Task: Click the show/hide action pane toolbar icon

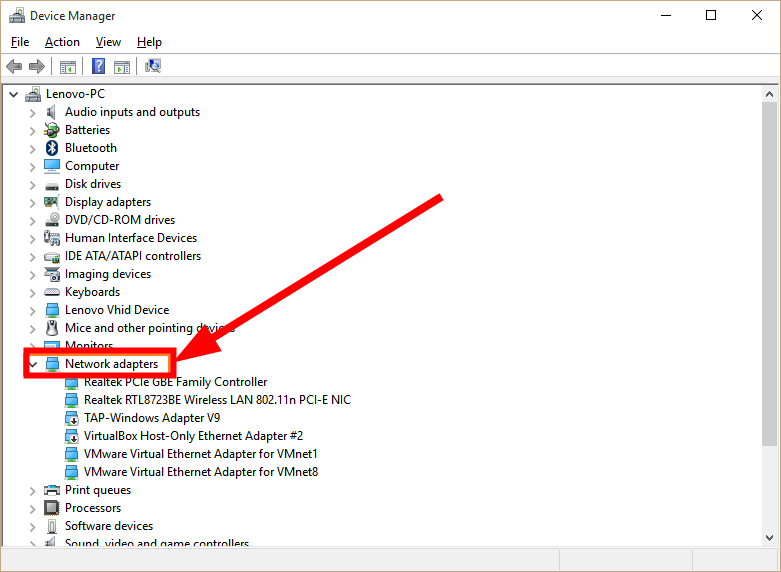Action: pos(122,66)
